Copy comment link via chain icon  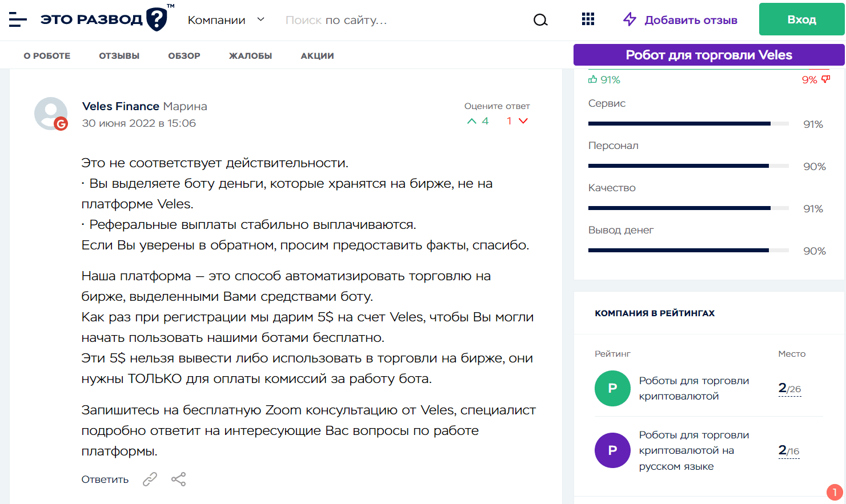click(x=150, y=479)
